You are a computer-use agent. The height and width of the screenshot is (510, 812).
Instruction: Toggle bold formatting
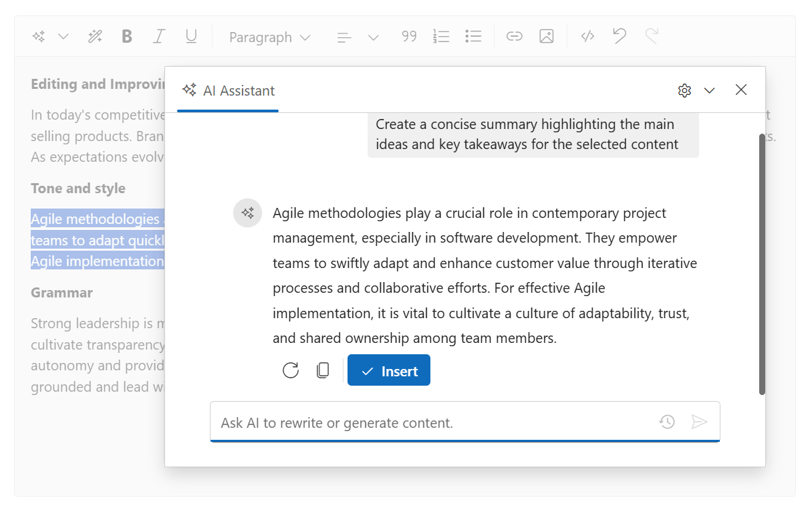(127, 37)
